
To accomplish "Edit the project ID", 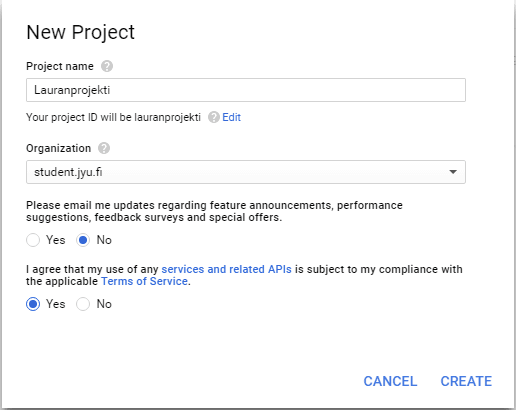I will click(x=231, y=117).
